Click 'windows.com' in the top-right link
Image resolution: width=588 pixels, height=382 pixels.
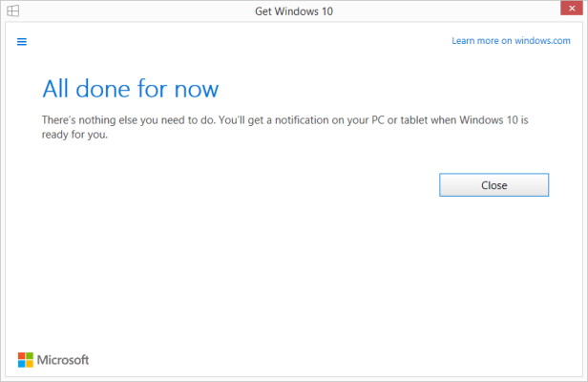[x=542, y=41]
